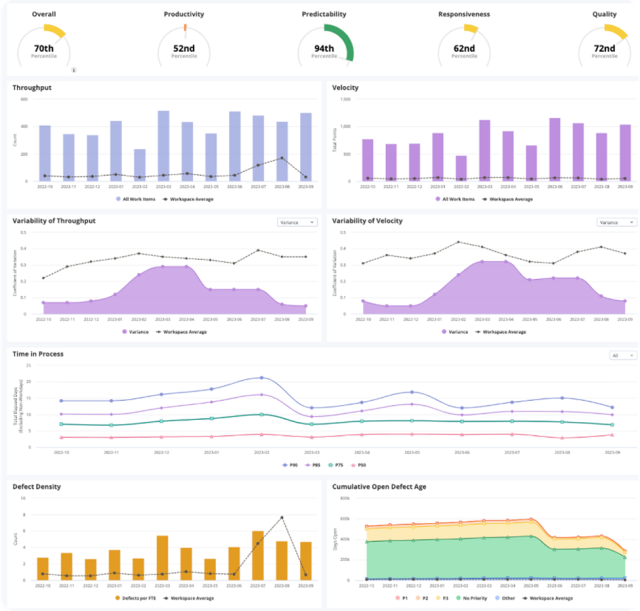
Task: Hide the P90 series in Time in Process
Action: coord(292,465)
